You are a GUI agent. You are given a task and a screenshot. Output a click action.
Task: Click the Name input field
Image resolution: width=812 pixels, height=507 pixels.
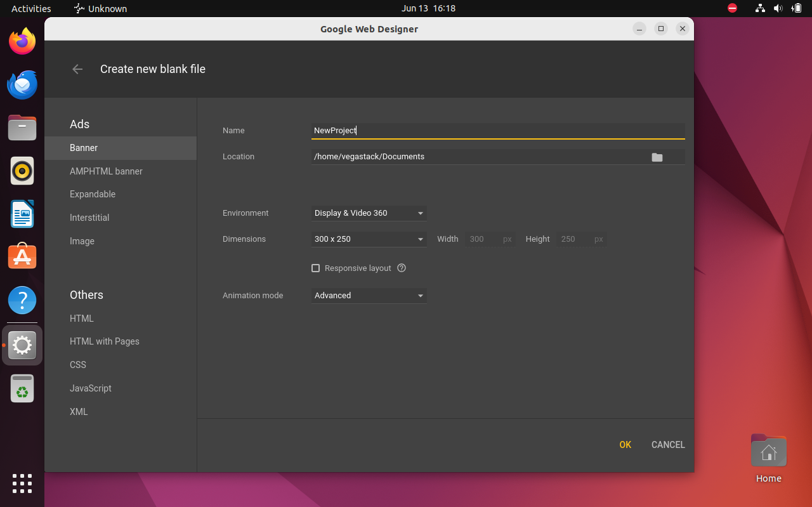click(x=498, y=131)
